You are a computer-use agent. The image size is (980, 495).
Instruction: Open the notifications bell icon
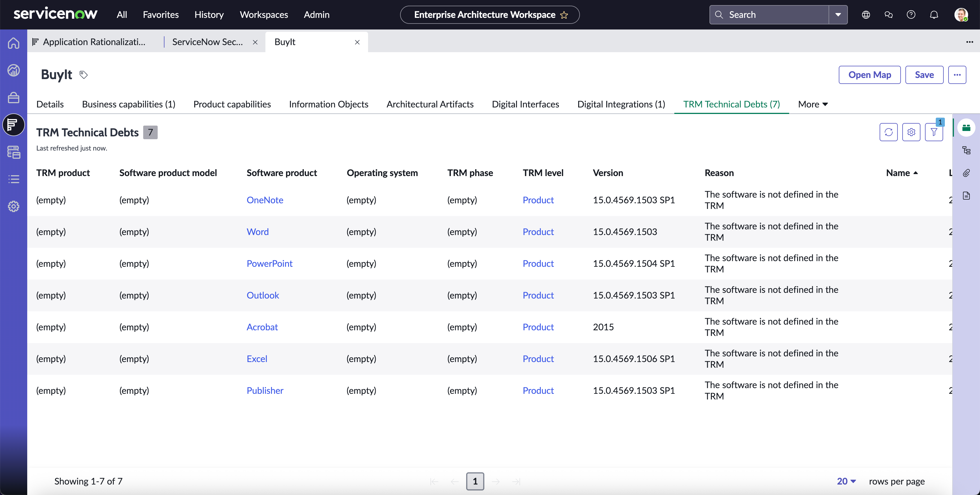pyautogui.click(x=934, y=15)
